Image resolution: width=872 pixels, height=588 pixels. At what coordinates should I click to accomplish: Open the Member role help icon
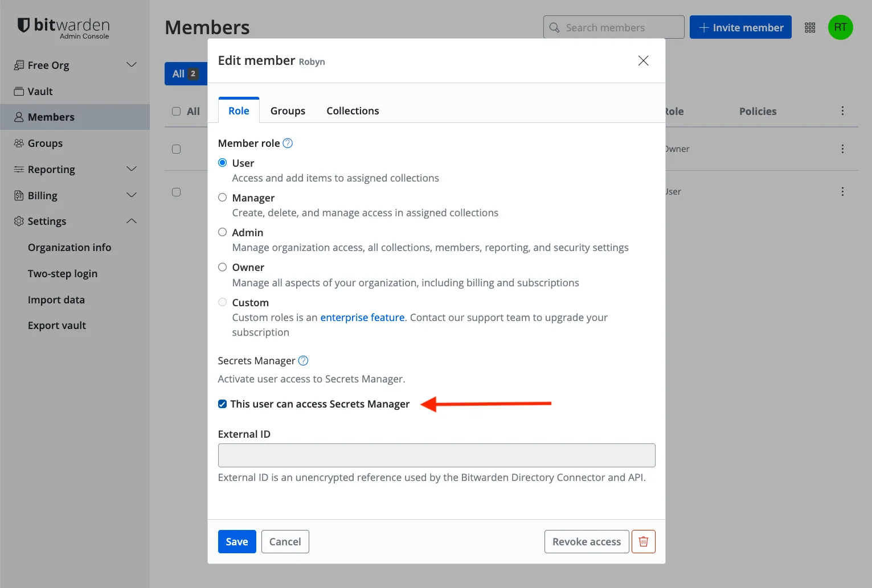point(288,143)
